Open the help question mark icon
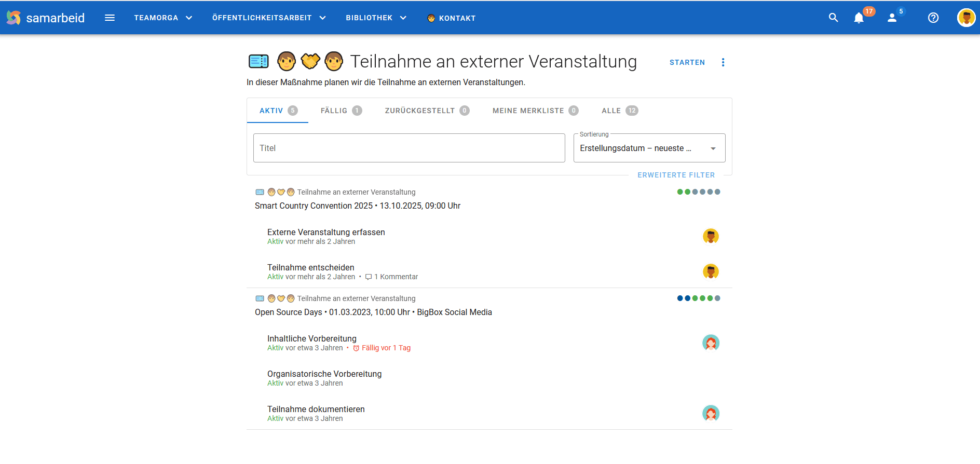Viewport: 980px width, 464px height. click(933, 18)
